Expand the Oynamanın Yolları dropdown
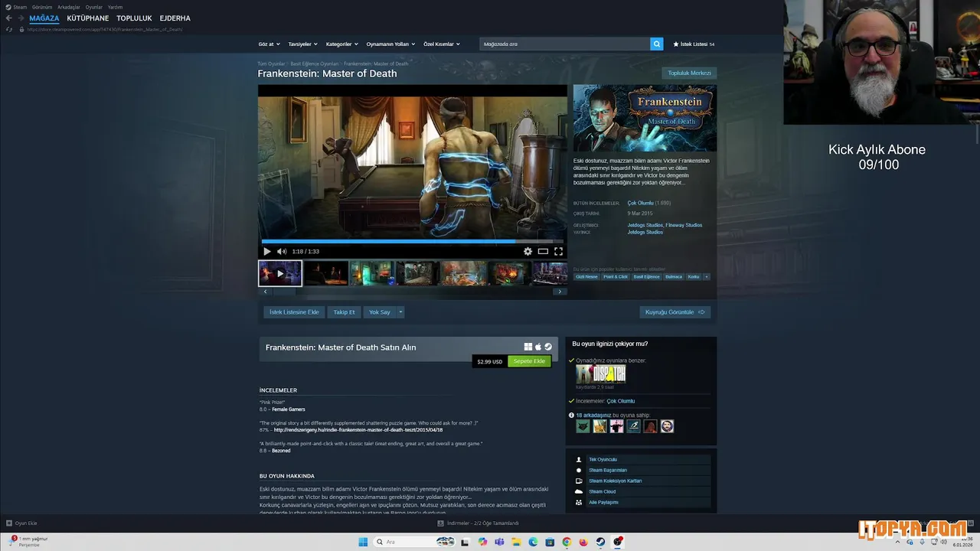Image resolution: width=980 pixels, height=551 pixels. [x=390, y=44]
